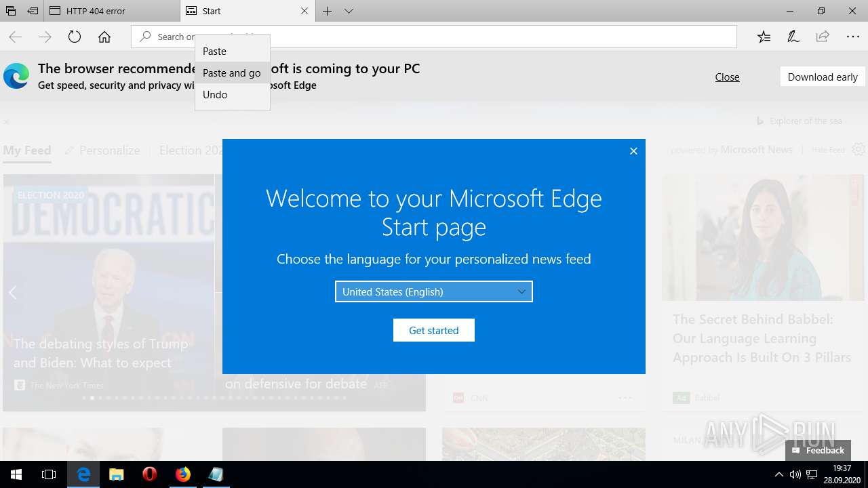Launch Firefox from the taskbar
Viewport: 868px width, 488px height.
183,474
